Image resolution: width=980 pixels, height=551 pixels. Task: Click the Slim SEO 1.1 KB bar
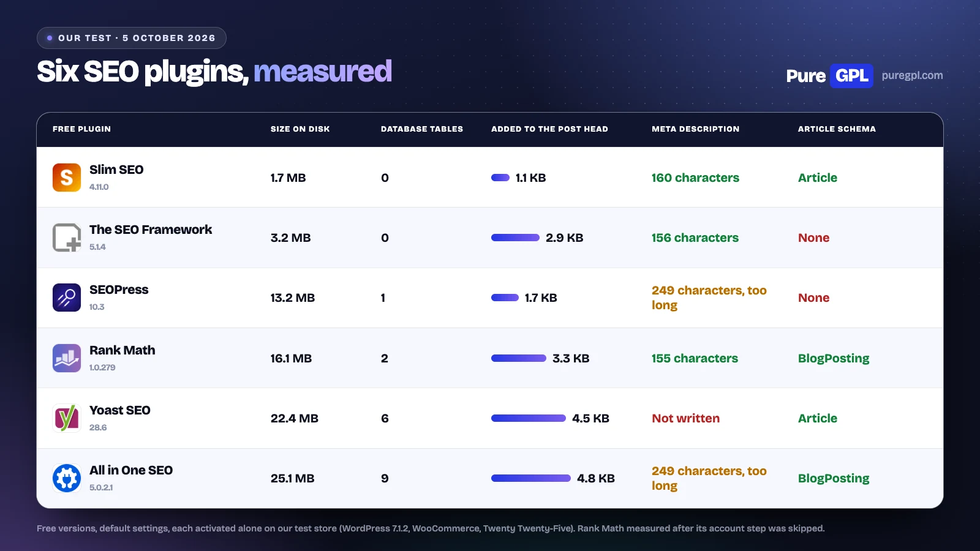[x=500, y=178]
